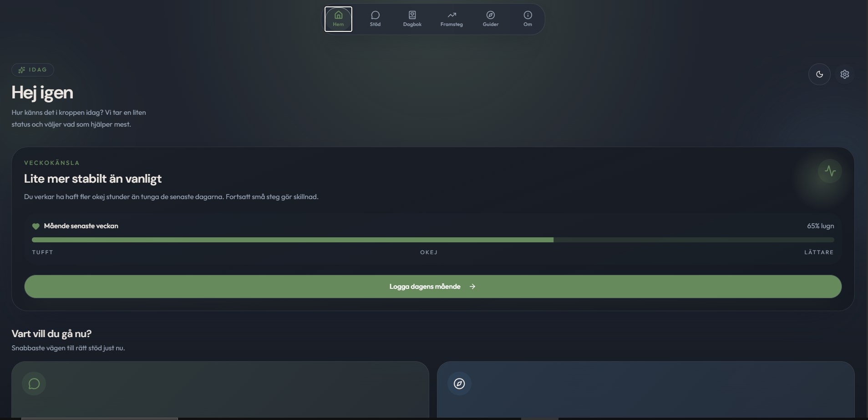Click the Logga dagens mående button
This screenshot has height=420, width=868.
pos(433,287)
